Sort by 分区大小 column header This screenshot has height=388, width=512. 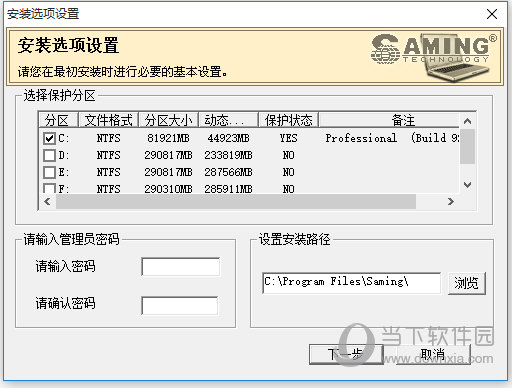click(x=168, y=120)
